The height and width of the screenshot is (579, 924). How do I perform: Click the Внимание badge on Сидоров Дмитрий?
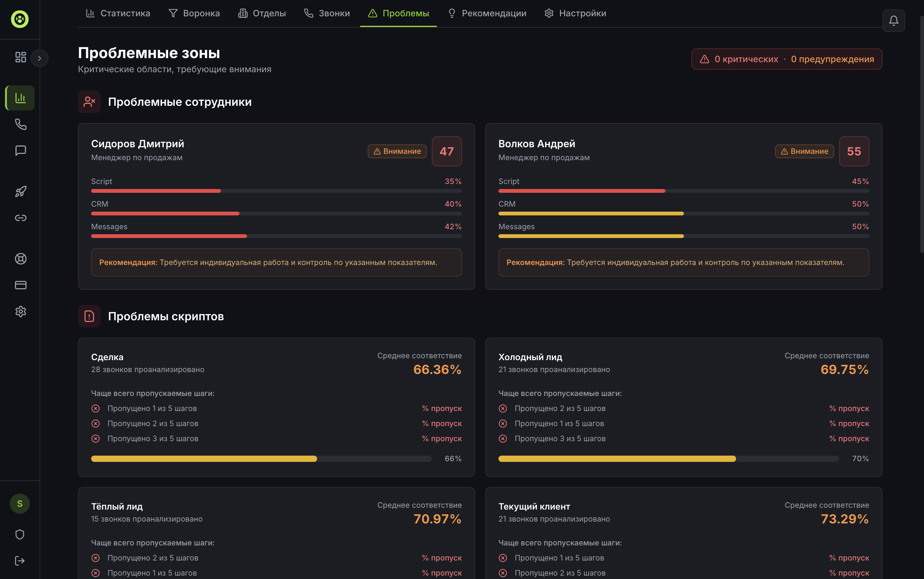coord(397,151)
